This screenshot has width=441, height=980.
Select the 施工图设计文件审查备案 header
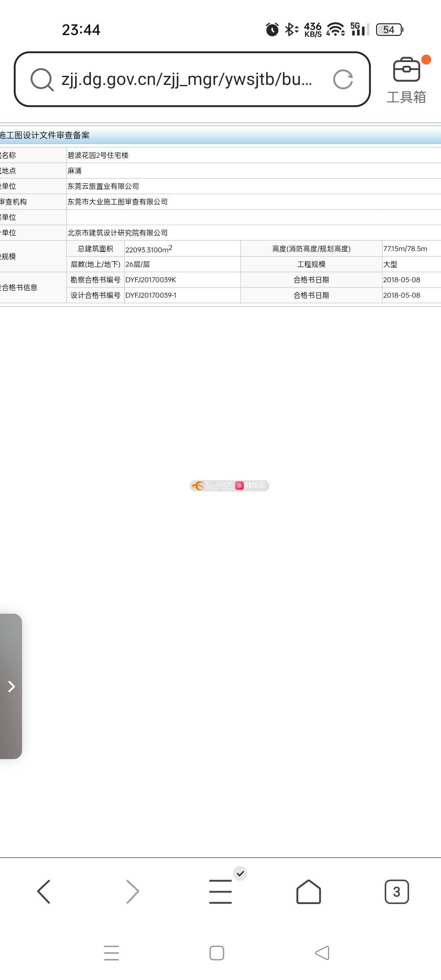[45, 135]
